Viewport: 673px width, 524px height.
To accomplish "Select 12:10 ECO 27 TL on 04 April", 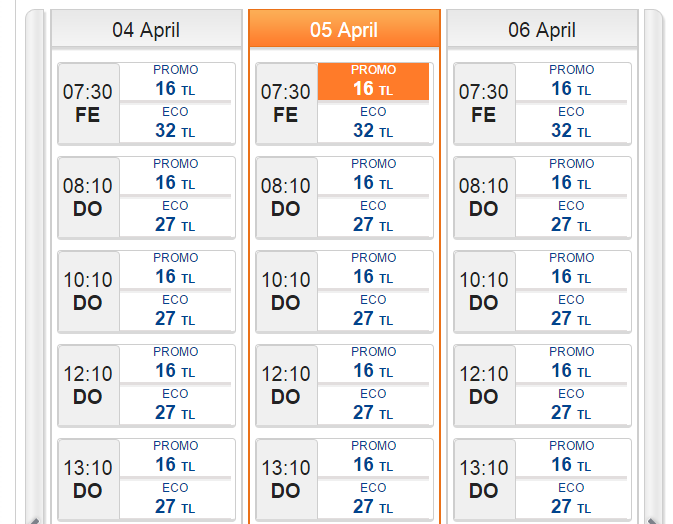I will (x=176, y=405).
